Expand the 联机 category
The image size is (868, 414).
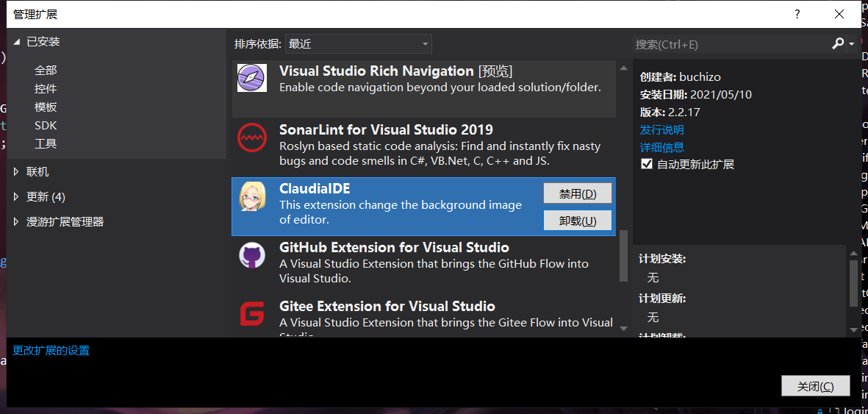17,172
